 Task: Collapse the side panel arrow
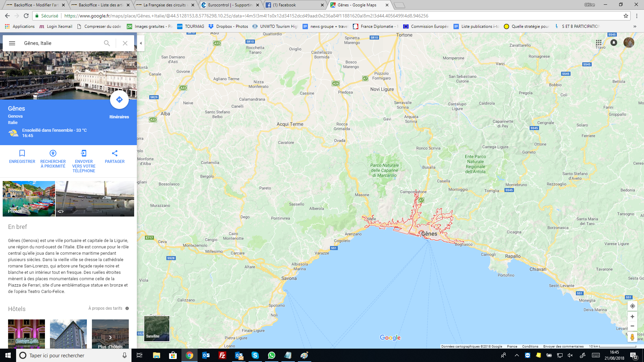[x=141, y=43]
